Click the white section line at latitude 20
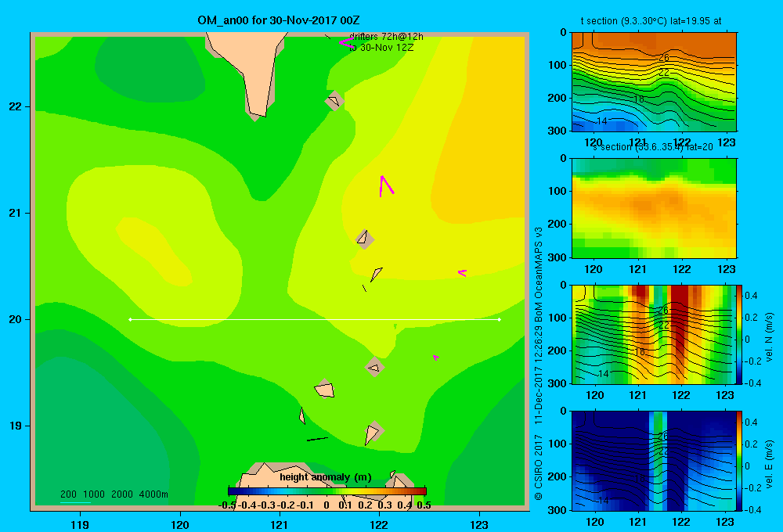The width and height of the screenshot is (783, 532). tap(315, 319)
